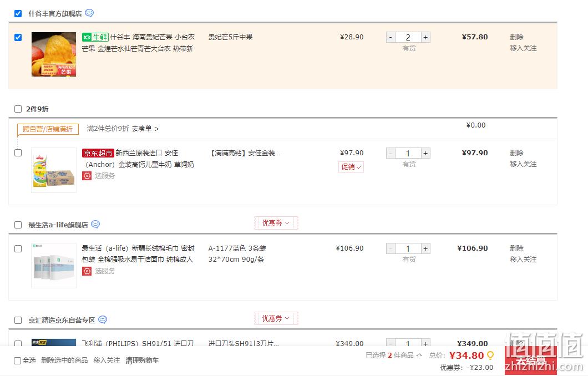588x376 pixels.
Task: Decrease a-life towel quantity
Action: pos(391,248)
